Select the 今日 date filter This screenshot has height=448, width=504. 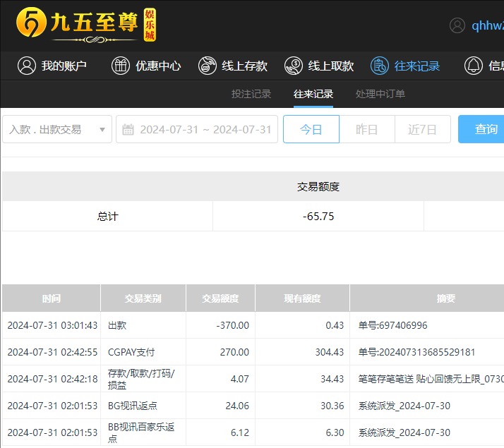pyautogui.click(x=311, y=130)
